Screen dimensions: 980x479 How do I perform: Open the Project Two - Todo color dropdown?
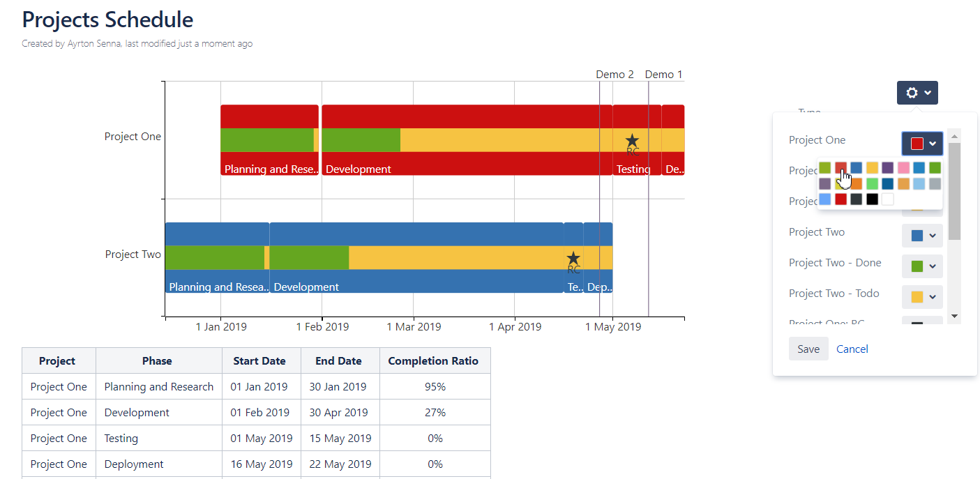pos(922,297)
